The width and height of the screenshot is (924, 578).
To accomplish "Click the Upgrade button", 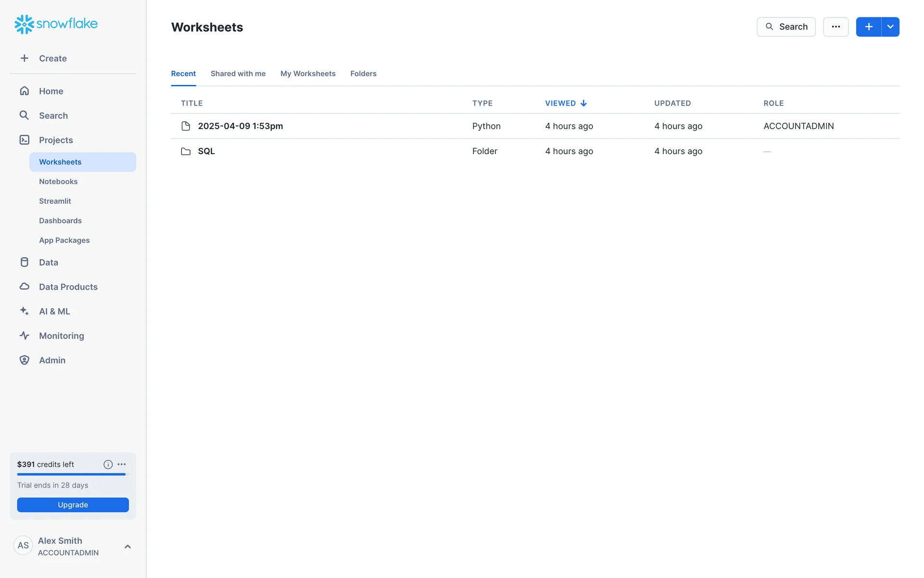I will pyautogui.click(x=73, y=505).
